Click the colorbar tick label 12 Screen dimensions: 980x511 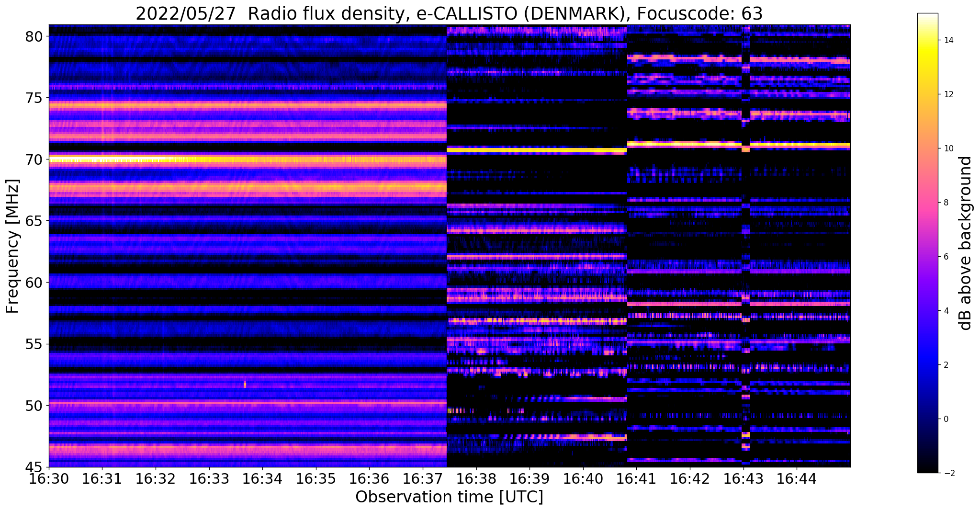point(948,94)
